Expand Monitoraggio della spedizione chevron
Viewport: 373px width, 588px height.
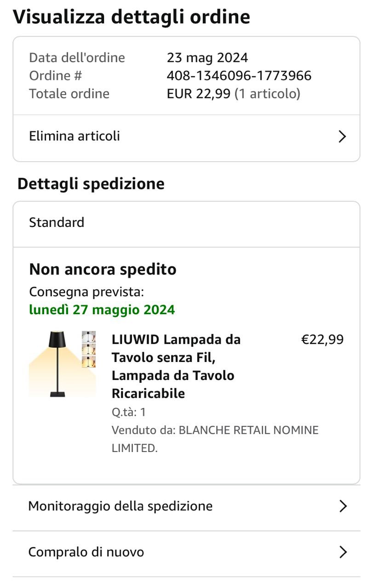[x=342, y=506]
